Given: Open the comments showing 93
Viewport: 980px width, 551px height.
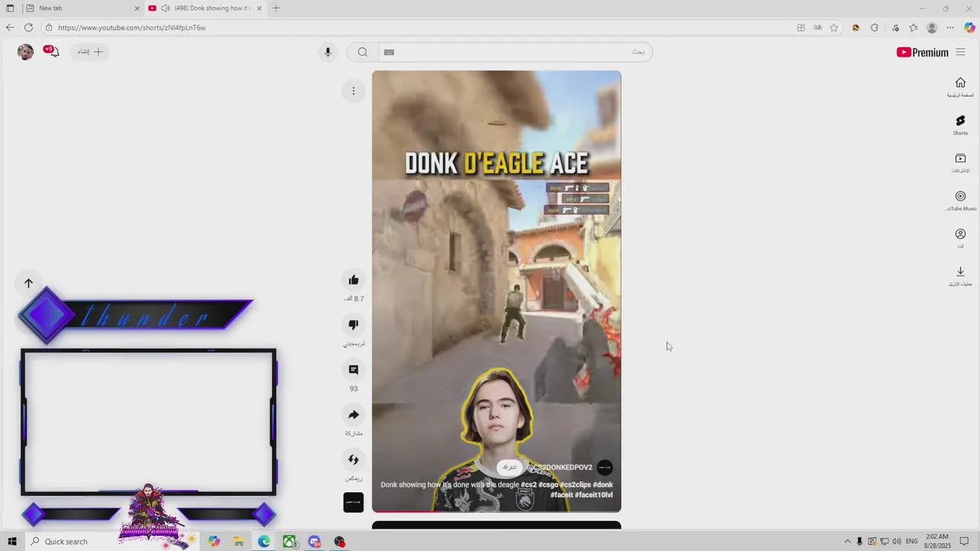Looking at the screenshot, I should tap(353, 370).
